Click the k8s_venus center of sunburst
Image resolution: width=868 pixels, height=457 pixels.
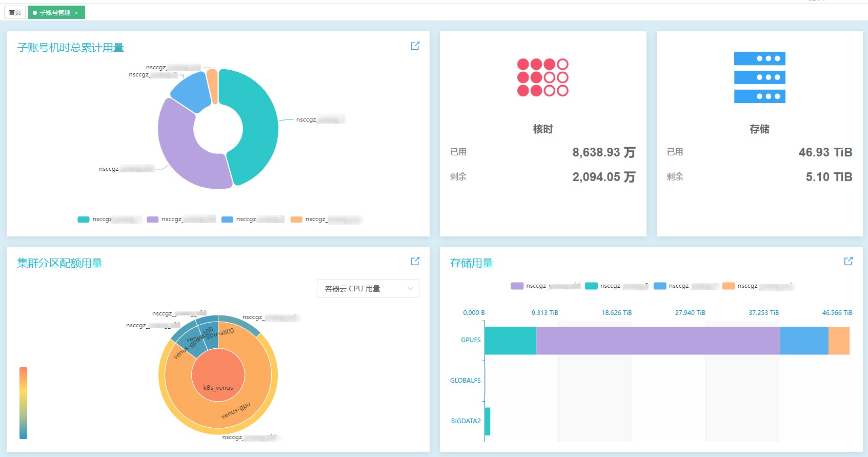pos(218,376)
